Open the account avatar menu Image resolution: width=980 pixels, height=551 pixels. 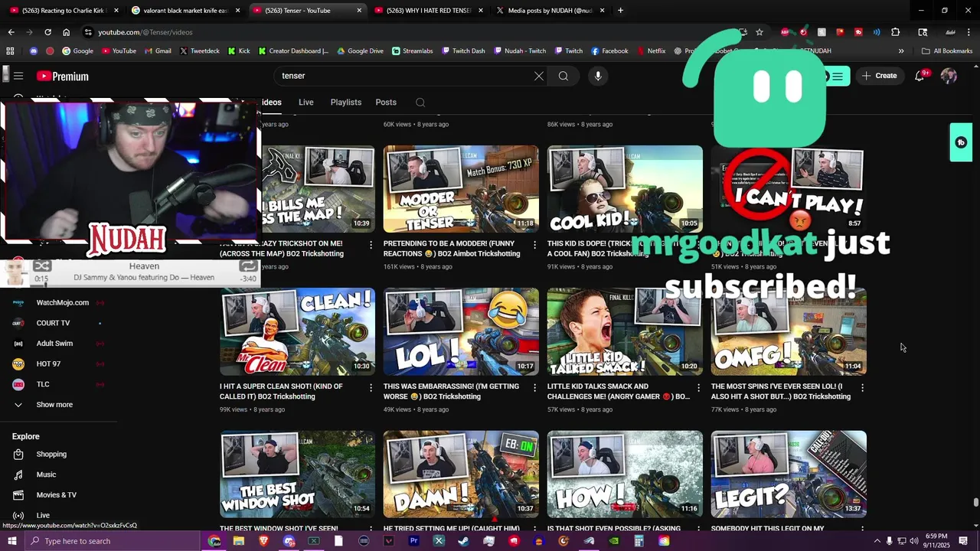tap(949, 76)
